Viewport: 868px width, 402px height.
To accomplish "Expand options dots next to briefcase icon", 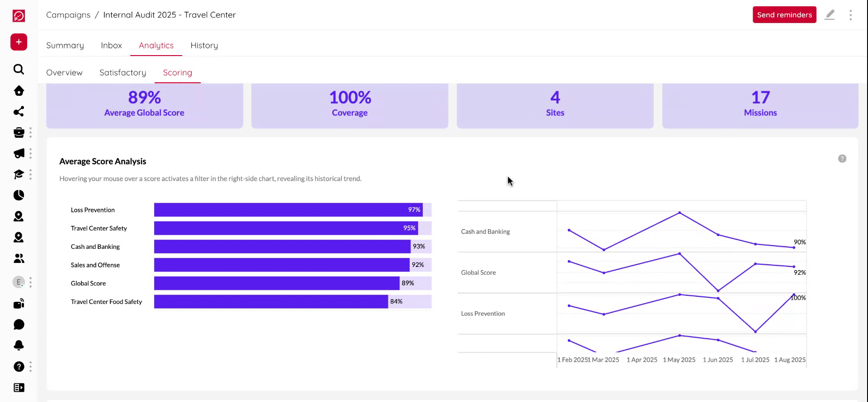I will pos(30,132).
